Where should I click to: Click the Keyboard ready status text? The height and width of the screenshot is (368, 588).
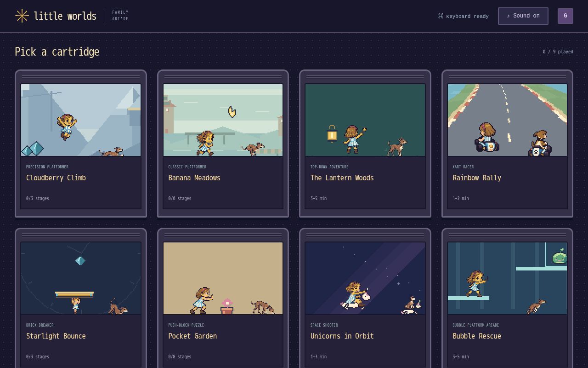(467, 16)
